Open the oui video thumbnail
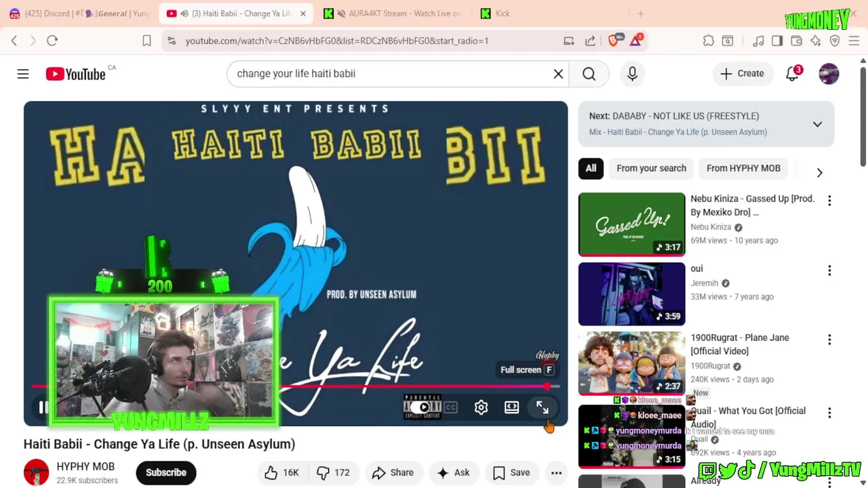This screenshot has height=488, width=868. pyautogui.click(x=631, y=294)
